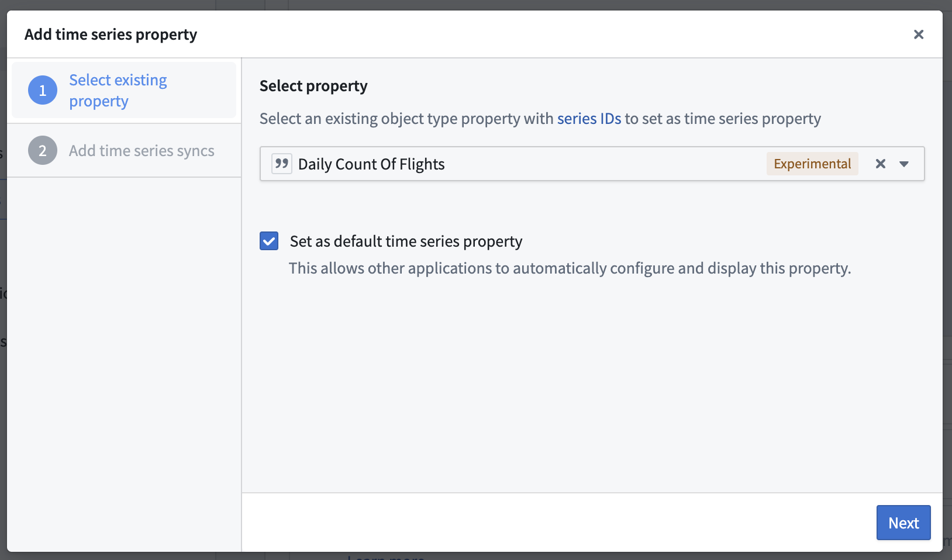Click the Experimental tag
The height and width of the screenshot is (560, 952).
(812, 164)
